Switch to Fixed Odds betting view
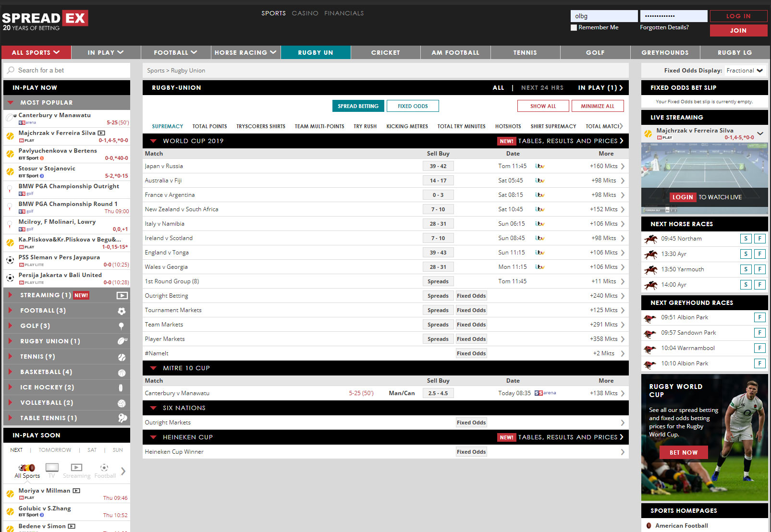Viewport: 771px width, 532px height. point(413,106)
